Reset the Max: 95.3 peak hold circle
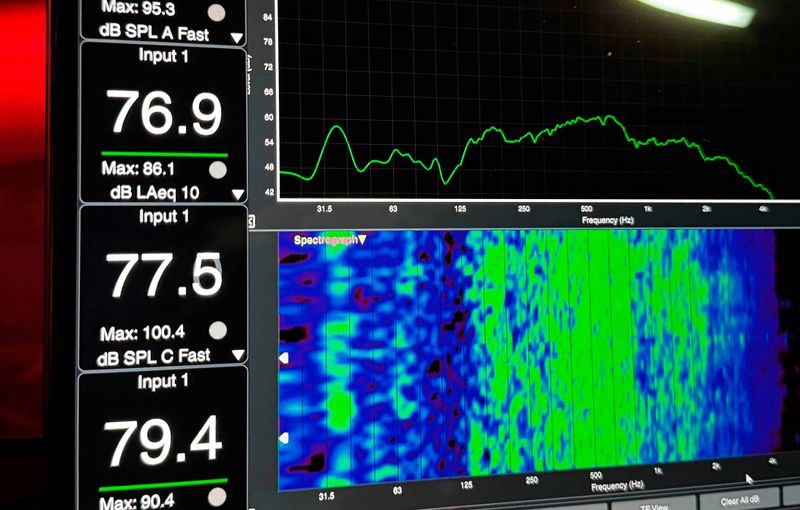 click(216, 13)
